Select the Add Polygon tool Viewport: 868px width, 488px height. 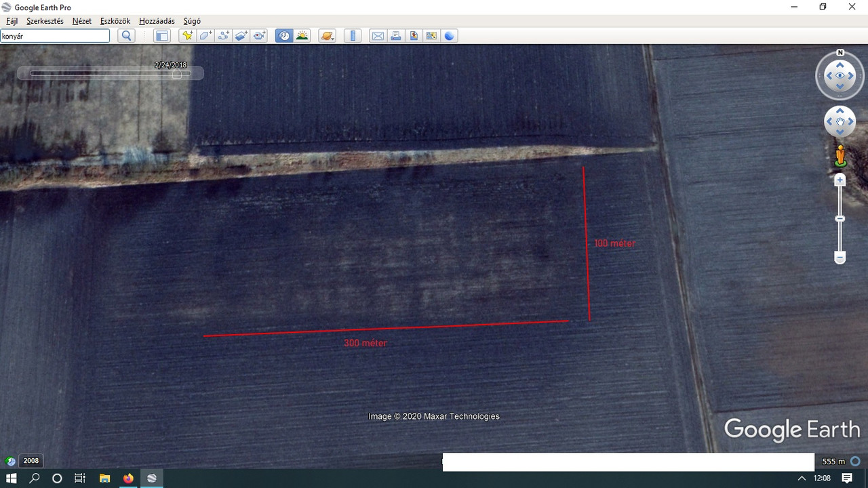pyautogui.click(x=205, y=36)
